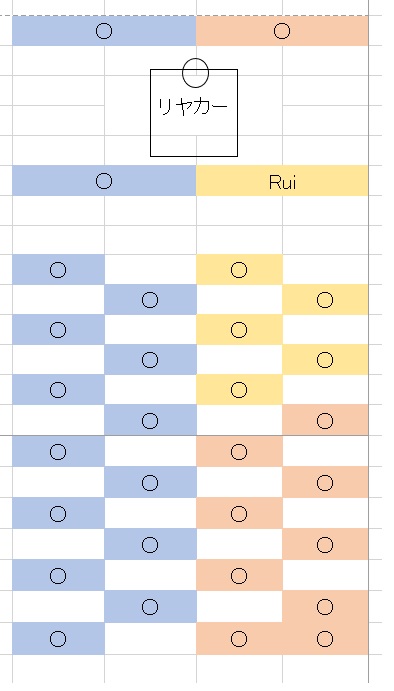The height and width of the screenshot is (691, 394).
Task: Select the wide blue cell left of Rui
Action: [104, 181]
